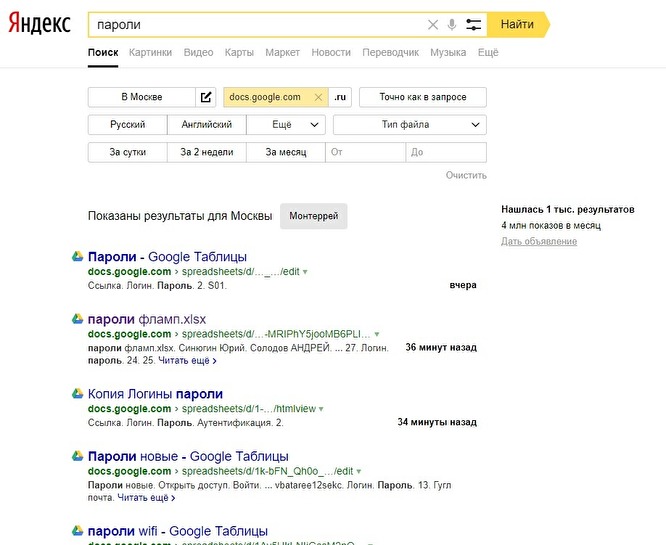Click docs.google.com in the first result URL
The height and width of the screenshot is (545, 666).
coord(129,271)
